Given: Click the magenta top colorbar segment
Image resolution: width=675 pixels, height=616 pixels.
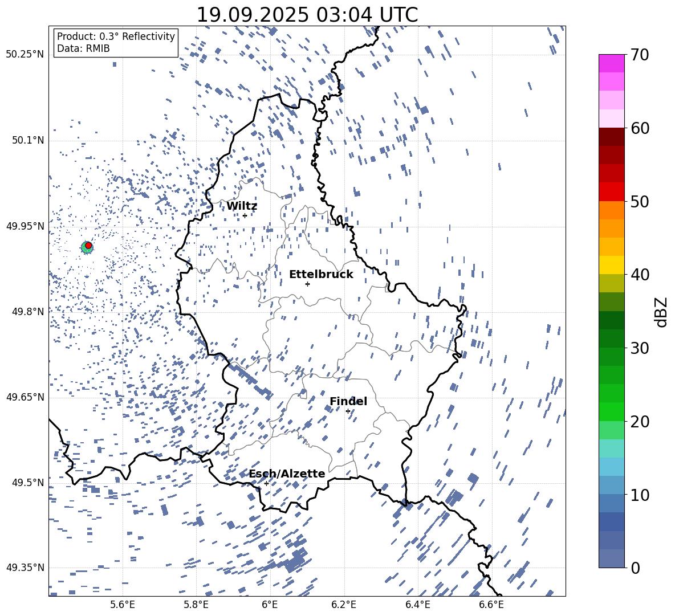Looking at the screenshot, I should 611,63.
